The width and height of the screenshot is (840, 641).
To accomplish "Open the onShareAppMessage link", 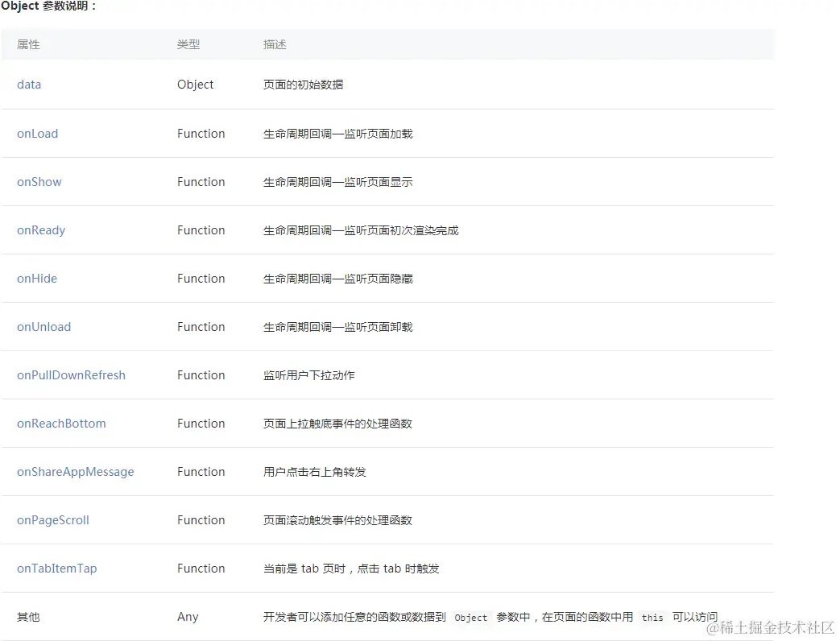I will (x=76, y=472).
